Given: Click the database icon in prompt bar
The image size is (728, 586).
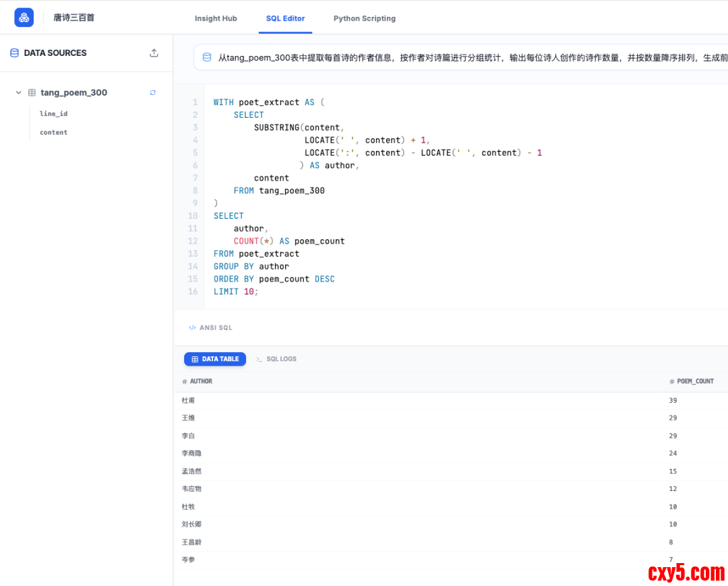Looking at the screenshot, I should coord(207,58).
